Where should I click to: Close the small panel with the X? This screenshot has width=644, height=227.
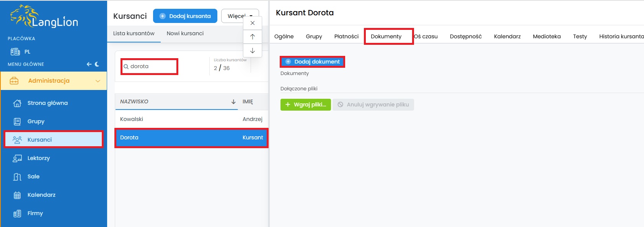click(253, 23)
